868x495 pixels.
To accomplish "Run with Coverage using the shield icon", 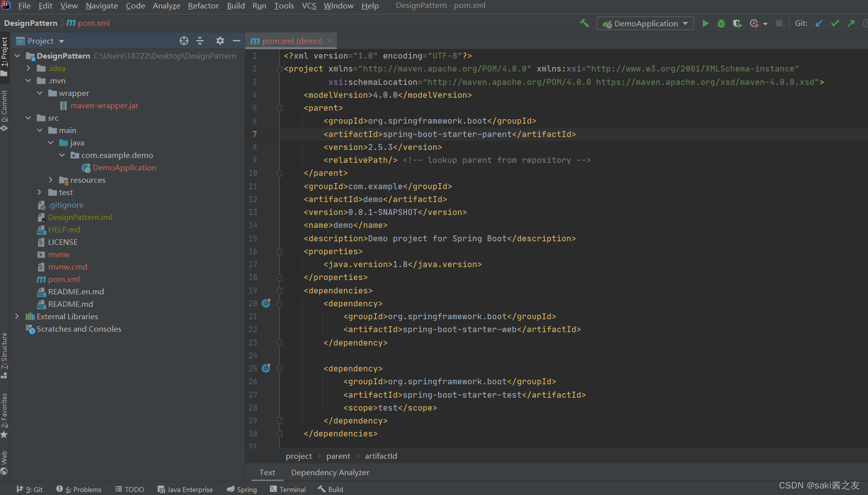I will 738,23.
